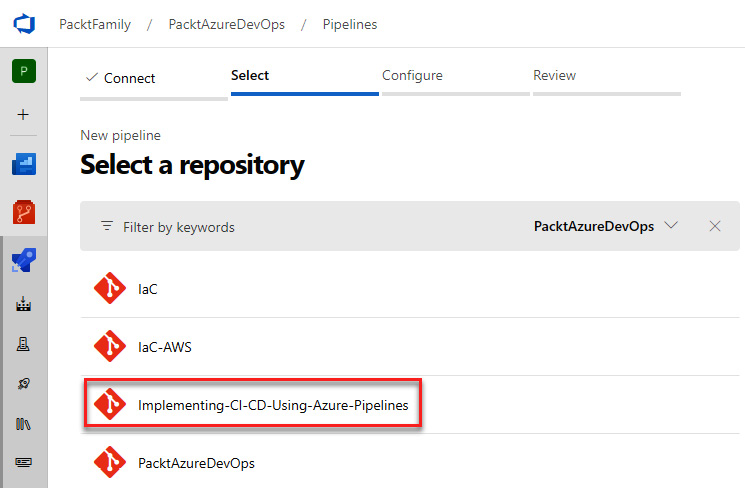Select the PacktAzureDevOps repository row
The width and height of the screenshot is (745, 488).
coord(410,462)
